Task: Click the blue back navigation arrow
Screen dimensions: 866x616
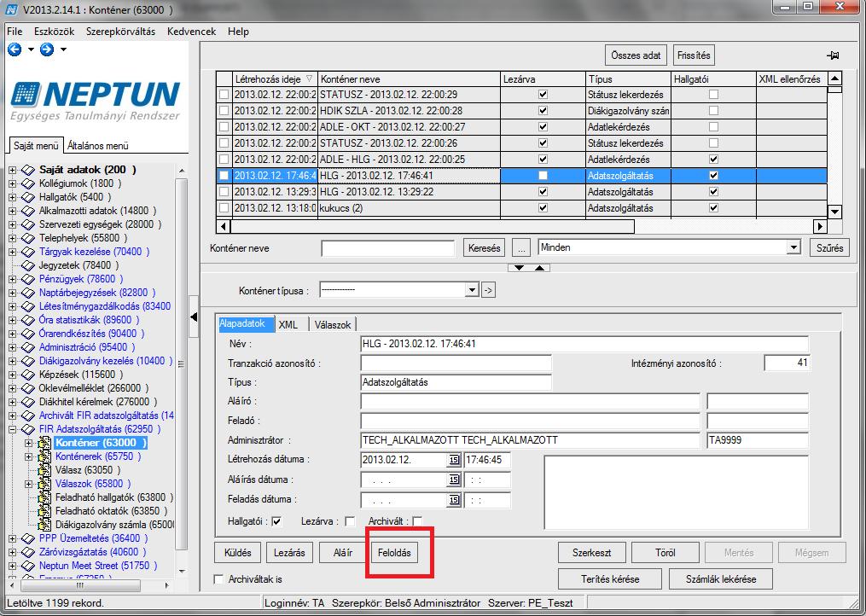Action: (15, 49)
